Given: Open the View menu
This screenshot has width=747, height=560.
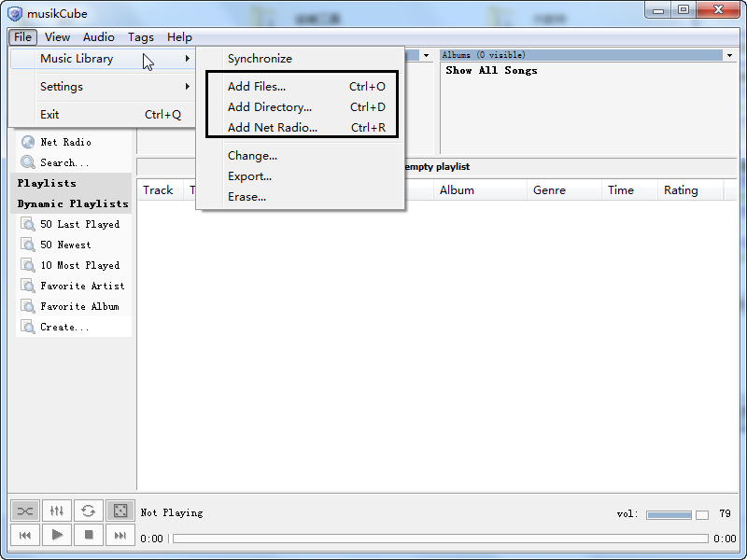Looking at the screenshot, I should [57, 37].
